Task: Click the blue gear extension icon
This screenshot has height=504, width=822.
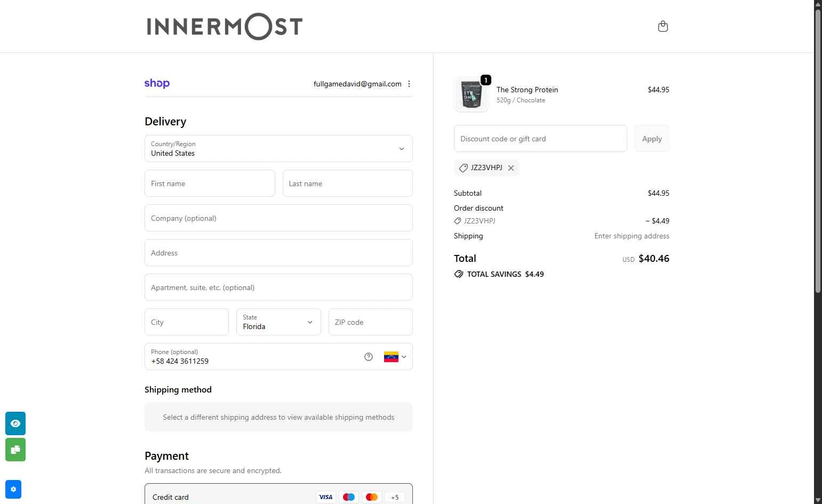Action: click(x=13, y=489)
